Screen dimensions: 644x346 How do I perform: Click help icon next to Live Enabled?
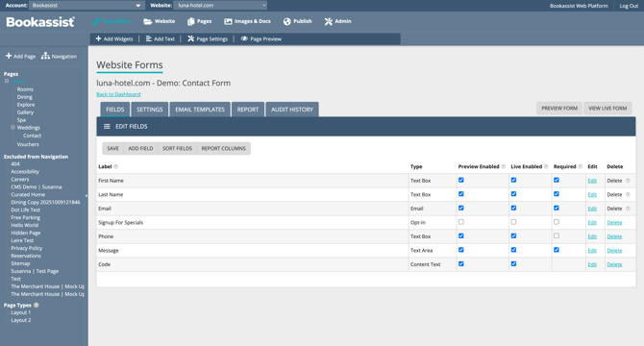point(546,166)
